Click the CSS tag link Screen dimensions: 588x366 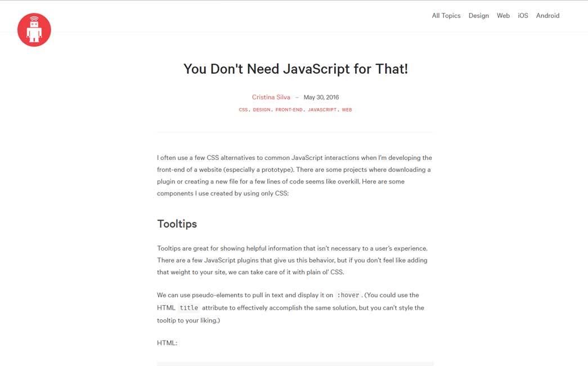click(243, 110)
